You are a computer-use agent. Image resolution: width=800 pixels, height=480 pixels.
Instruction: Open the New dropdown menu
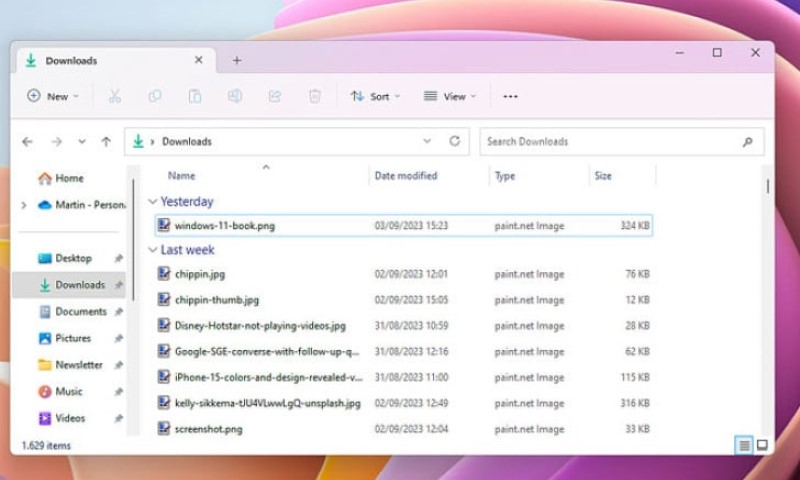[53, 96]
